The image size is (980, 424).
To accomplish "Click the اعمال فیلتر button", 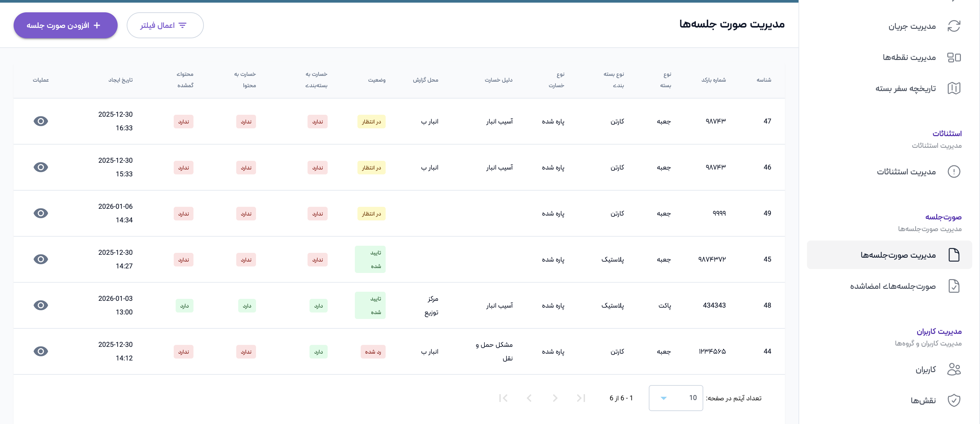I will [165, 26].
